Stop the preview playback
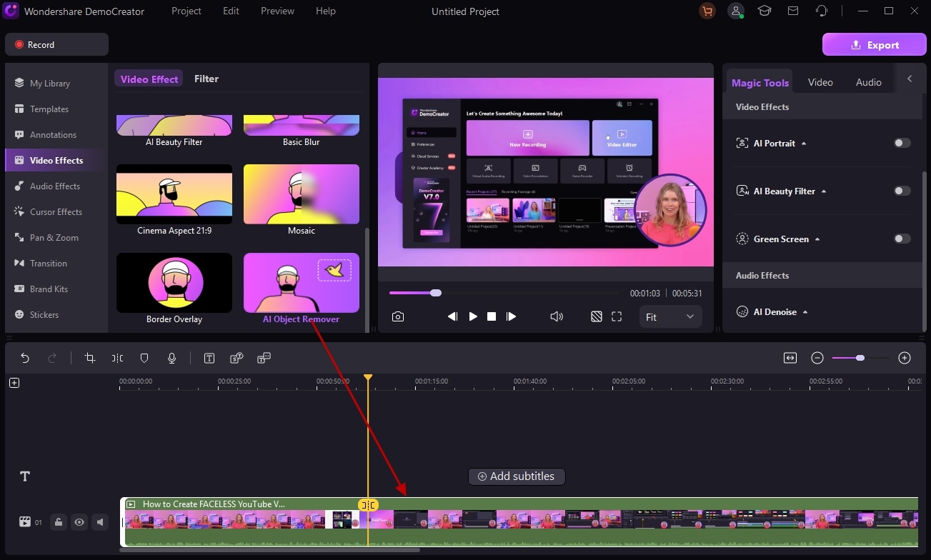The height and width of the screenshot is (560, 931). [x=492, y=316]
